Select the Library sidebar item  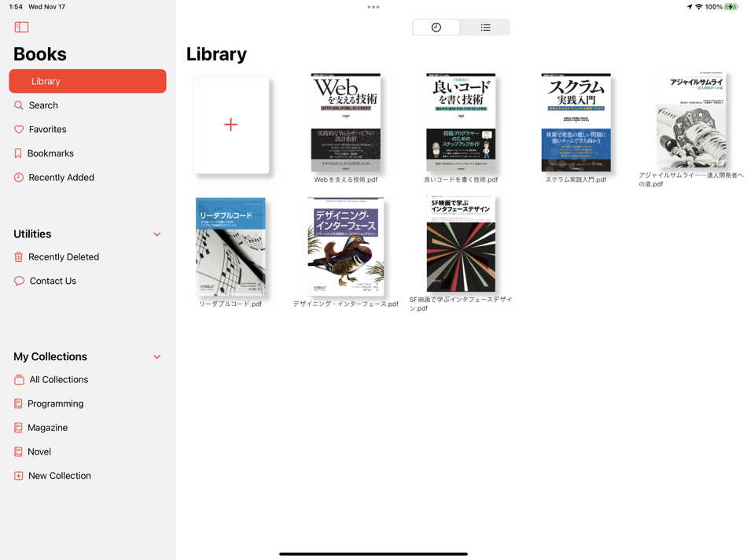[87, 81]
